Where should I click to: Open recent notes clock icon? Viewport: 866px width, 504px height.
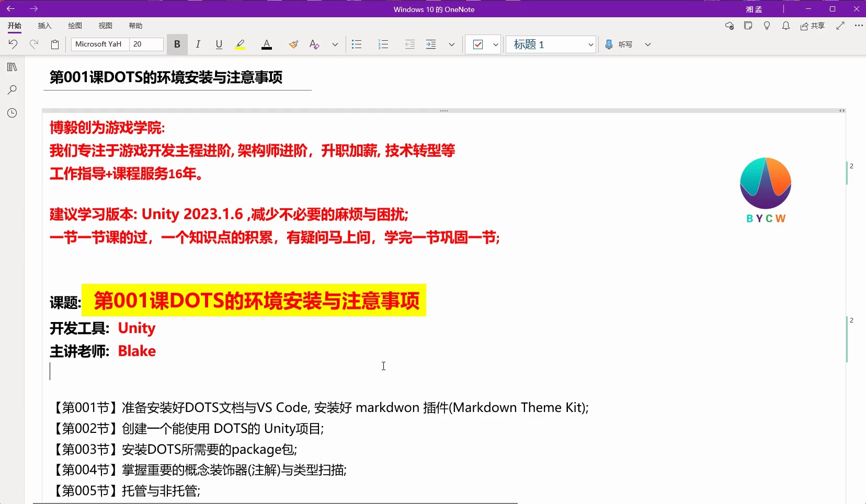(x=12, y=113)
